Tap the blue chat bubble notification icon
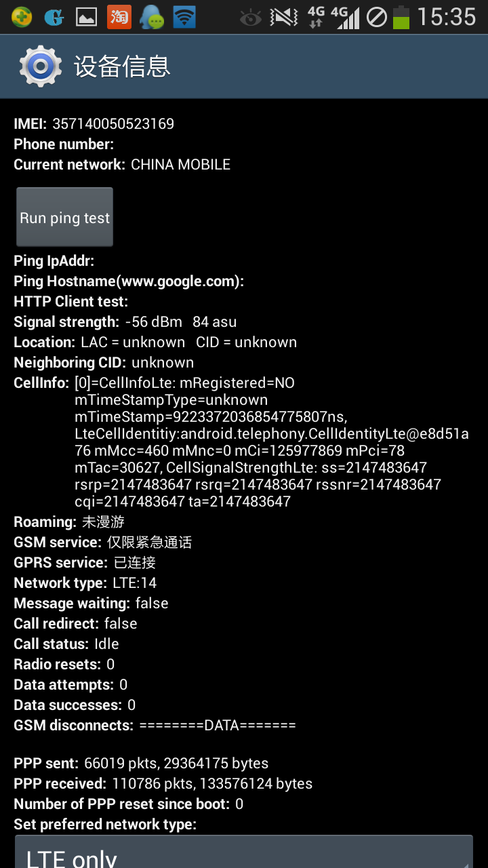 click(151, 17)
